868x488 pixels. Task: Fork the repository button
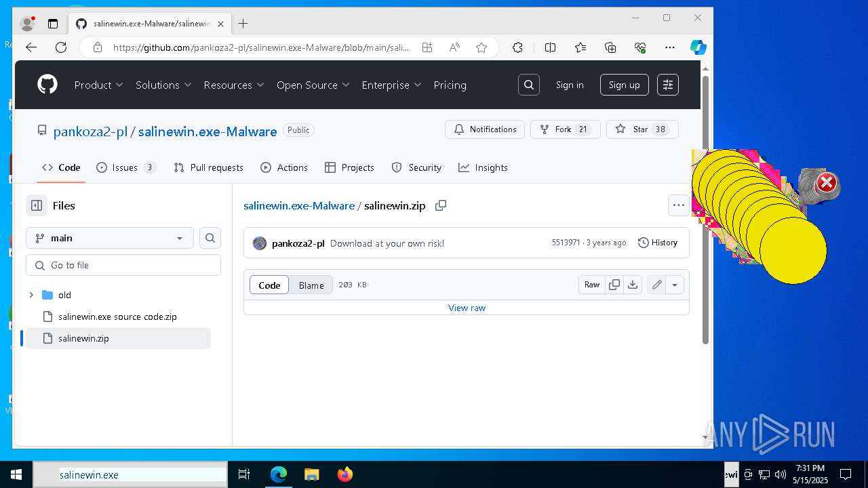tap(566, 129)
